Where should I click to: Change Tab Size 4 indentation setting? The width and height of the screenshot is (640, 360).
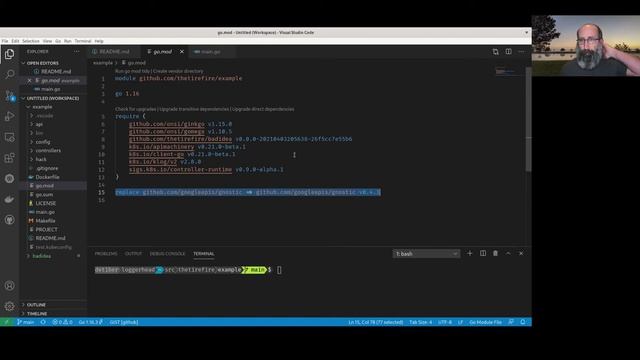[420, 322]
